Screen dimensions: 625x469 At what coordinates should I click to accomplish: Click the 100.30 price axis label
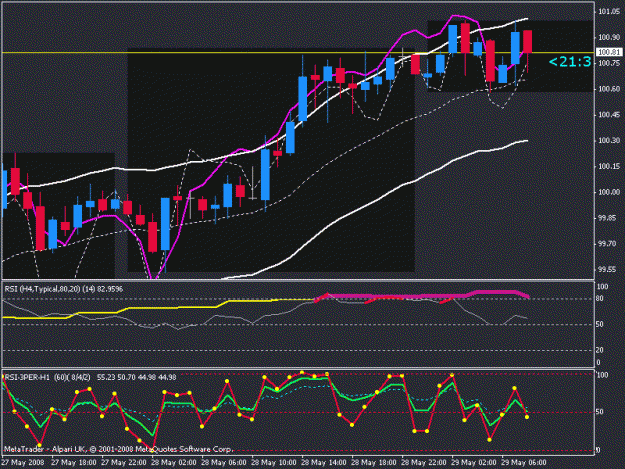tap(609, 141)
